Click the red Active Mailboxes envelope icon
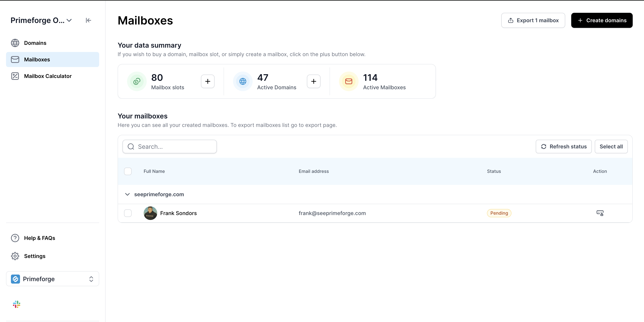The height and width of the screenshot is (322, 644). point(349,81)
